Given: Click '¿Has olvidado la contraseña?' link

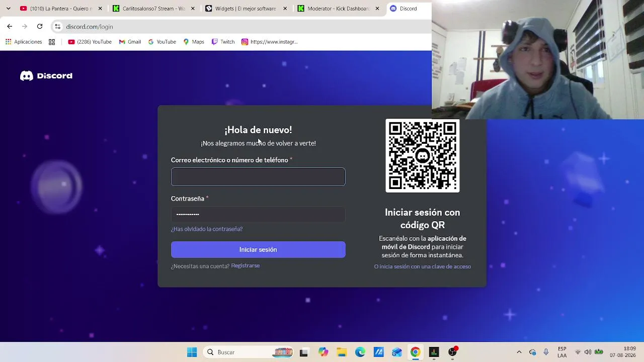Looking at the screenshot, I should click(207, 229).
